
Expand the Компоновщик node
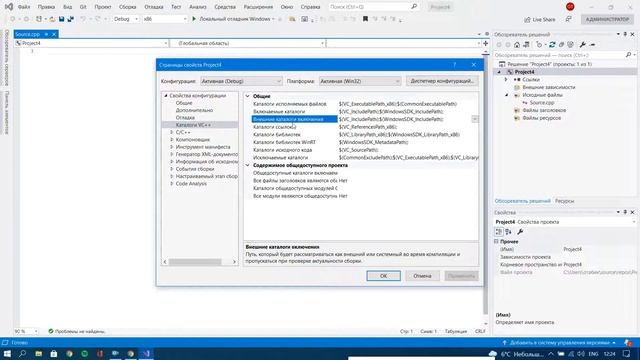tap(172, 140)
